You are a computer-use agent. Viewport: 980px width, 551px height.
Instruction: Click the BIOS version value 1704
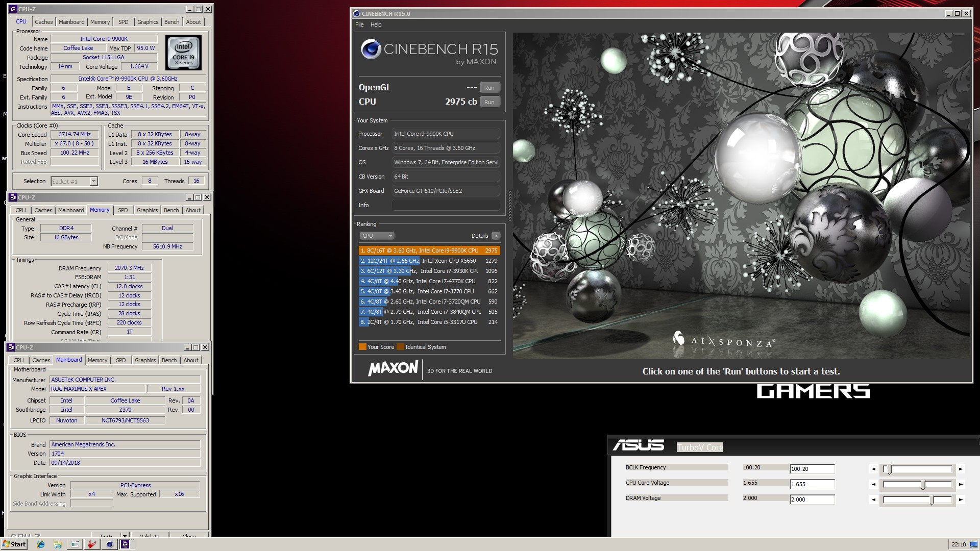125,454
